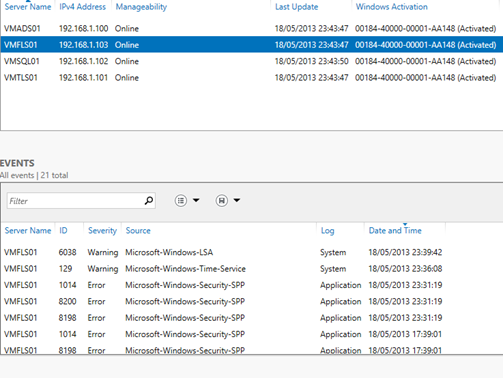Select event 1014 dated 18/05/2013 23:31:19
The height and width of the screenshot is (378, 503).
coord(252,285)
